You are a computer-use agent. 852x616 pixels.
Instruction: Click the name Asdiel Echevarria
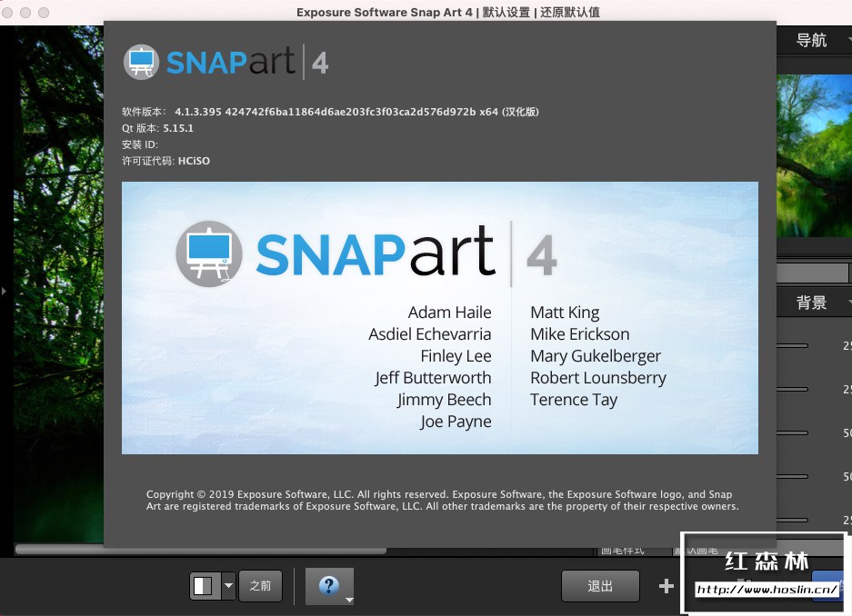430,334
